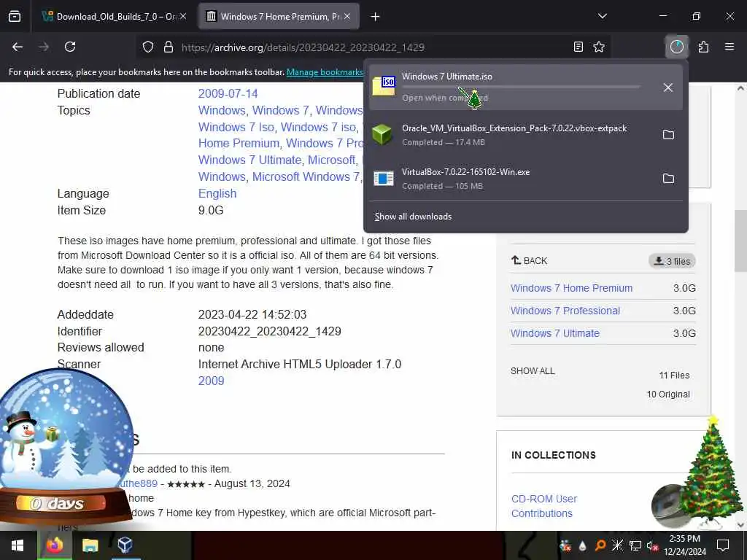Open the tracking protection shield icon

click(x=148, y=47)
